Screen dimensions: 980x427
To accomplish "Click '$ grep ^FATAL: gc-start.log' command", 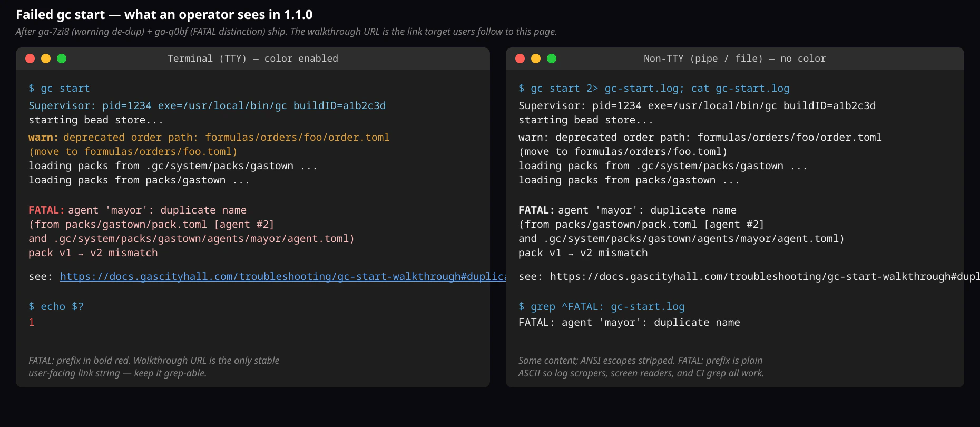I will (x=602, y=307).
